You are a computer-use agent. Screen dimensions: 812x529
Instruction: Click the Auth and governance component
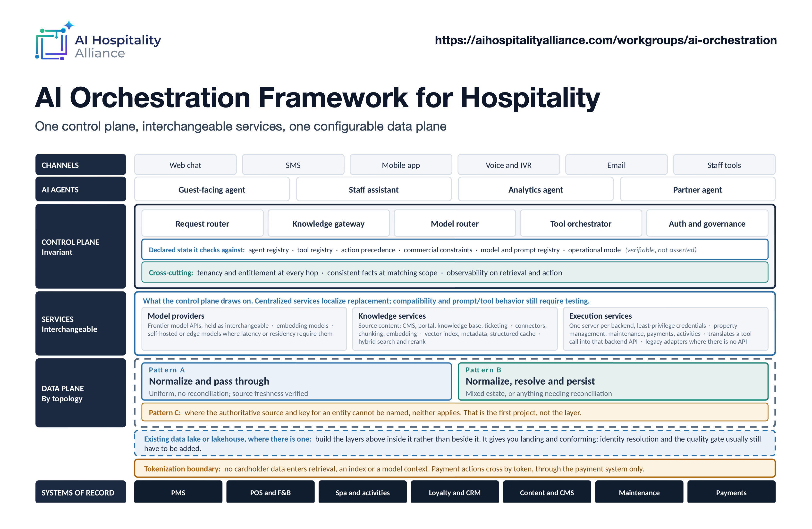707,223
